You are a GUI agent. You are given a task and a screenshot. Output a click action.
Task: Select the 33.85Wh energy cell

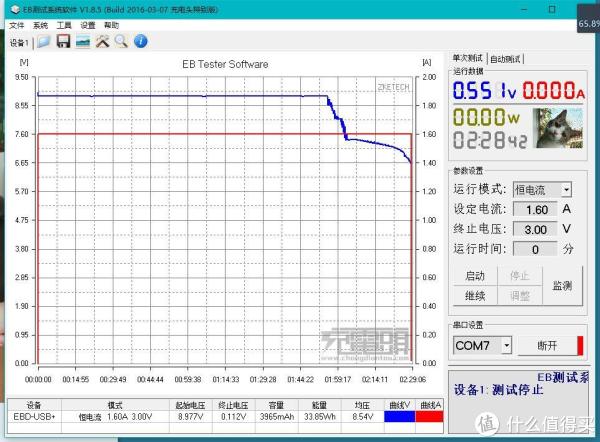(x=320, y=417)
